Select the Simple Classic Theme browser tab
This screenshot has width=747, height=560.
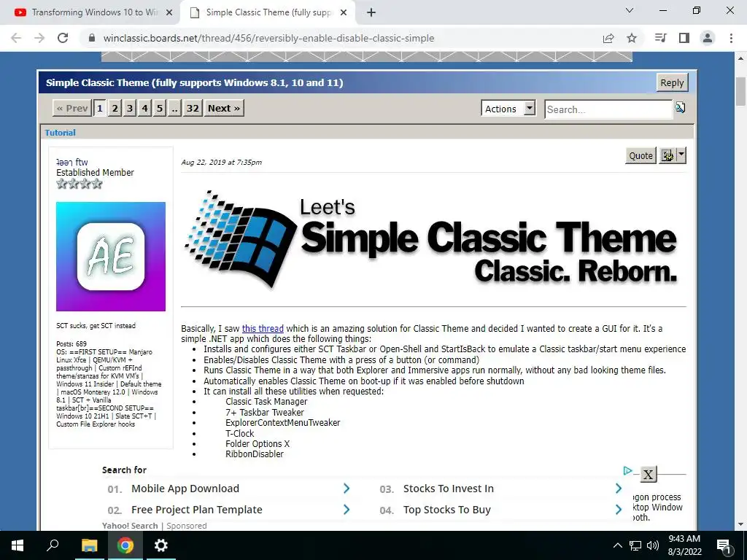[267, 12]
